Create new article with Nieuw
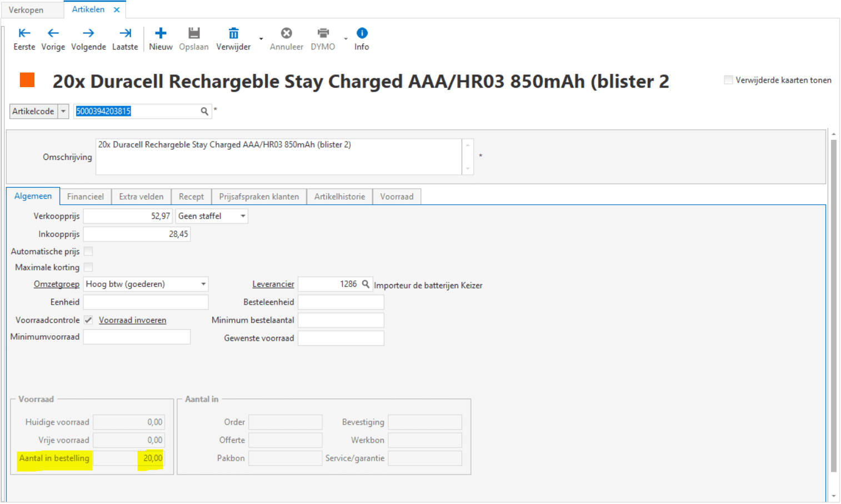The width and height of the screenshot is (841, 504). pos(161,39)
